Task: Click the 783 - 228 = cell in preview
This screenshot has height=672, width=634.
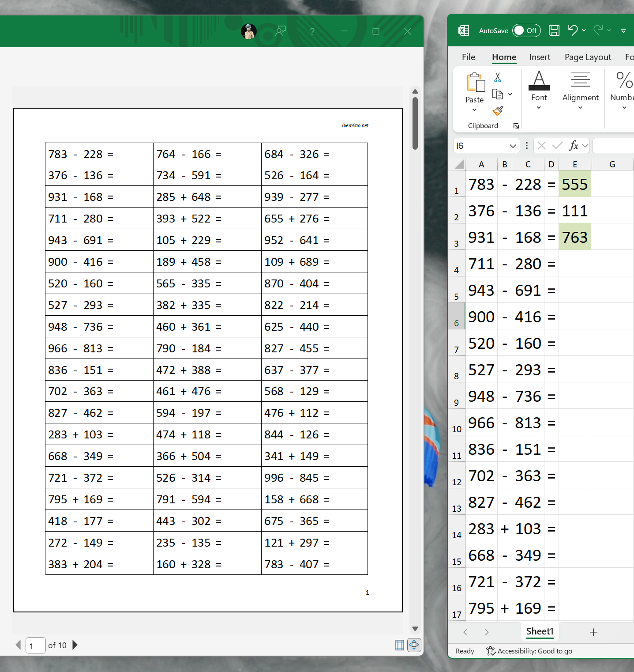Action: pos(99,154)
